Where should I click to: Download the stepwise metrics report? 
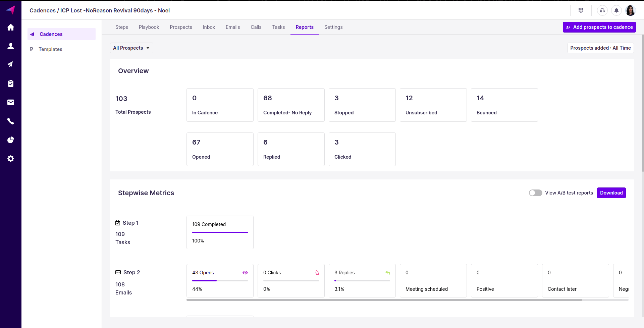point(611,193)
